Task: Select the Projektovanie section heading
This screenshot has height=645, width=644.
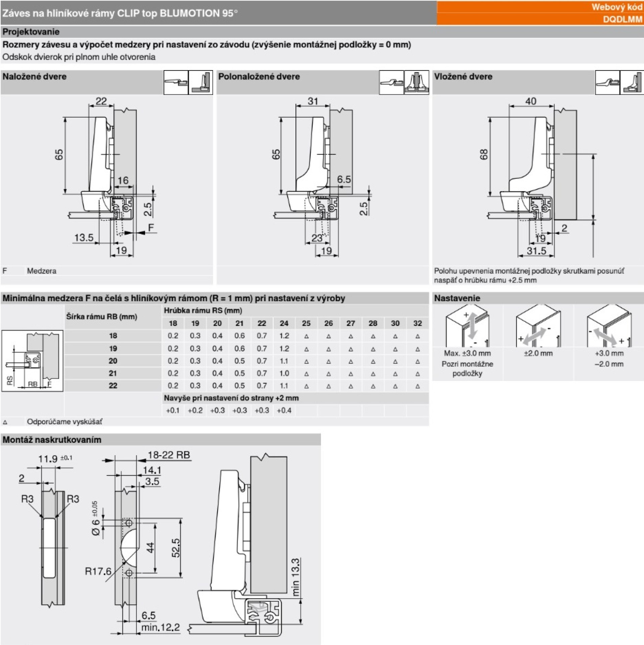Action: [31, 32]
